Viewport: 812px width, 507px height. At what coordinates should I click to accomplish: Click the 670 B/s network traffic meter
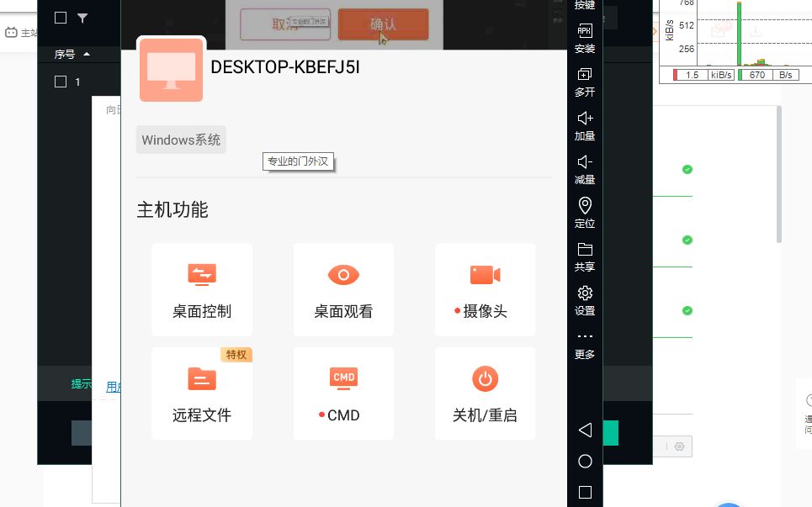pos(757,74)
